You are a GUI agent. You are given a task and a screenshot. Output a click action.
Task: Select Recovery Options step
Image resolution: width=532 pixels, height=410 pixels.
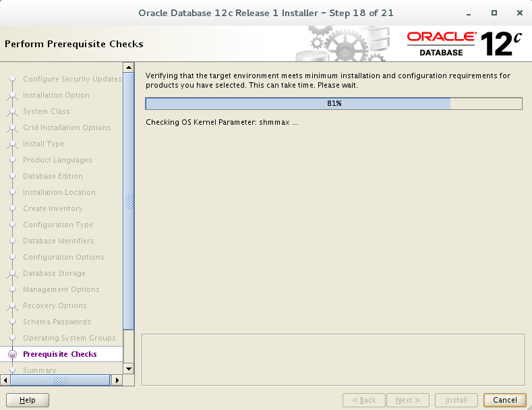click(55, 305)
